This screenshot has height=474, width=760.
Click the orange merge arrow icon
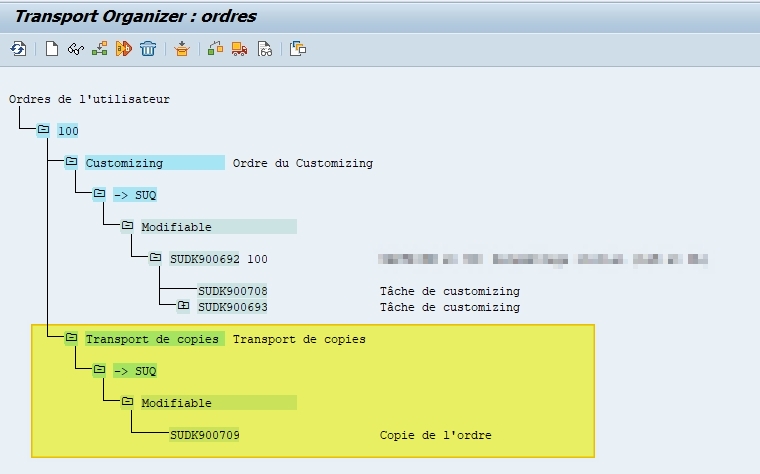[x=124, y=48]
